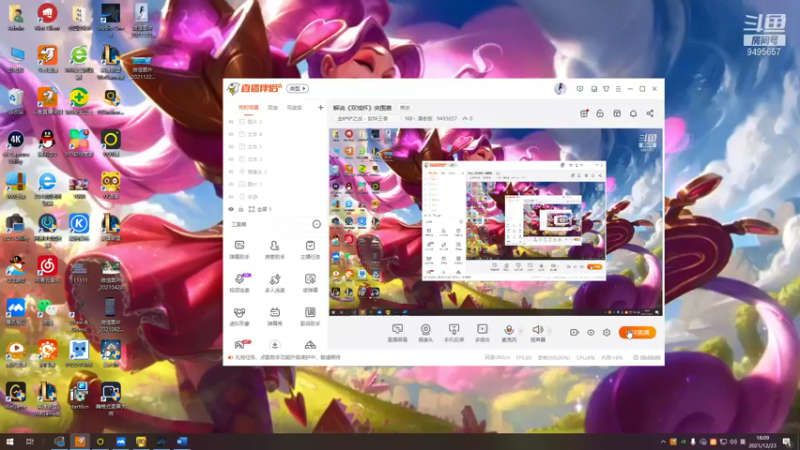This screenshot has width=800, height=450.
Task: Click 修改 to edit the stream title
Action: pos(405,108)
